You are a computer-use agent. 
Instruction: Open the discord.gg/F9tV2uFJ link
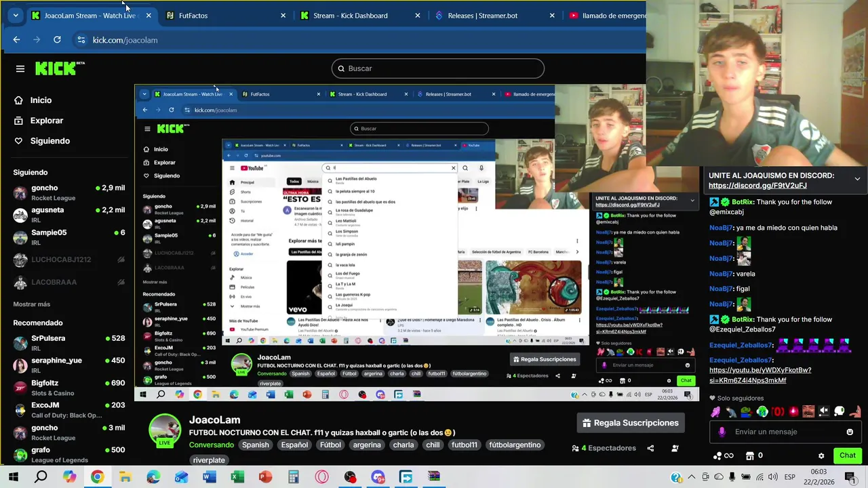(757, 186)
